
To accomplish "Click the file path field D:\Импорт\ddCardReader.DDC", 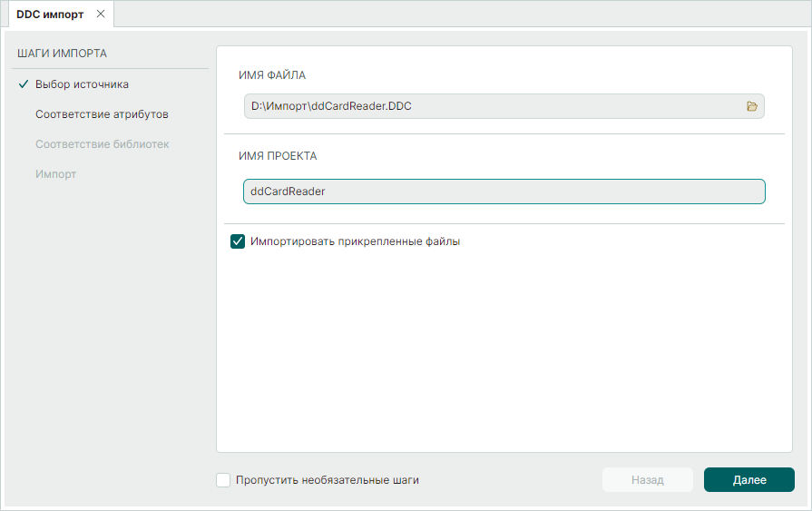I will (490, 106).
